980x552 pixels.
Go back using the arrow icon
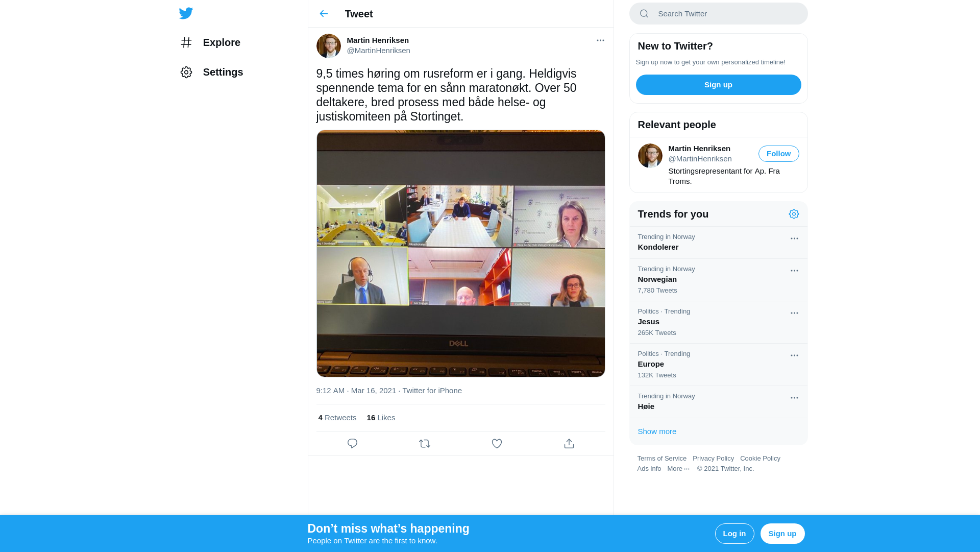pyautogui.click(x=324, y=14)
